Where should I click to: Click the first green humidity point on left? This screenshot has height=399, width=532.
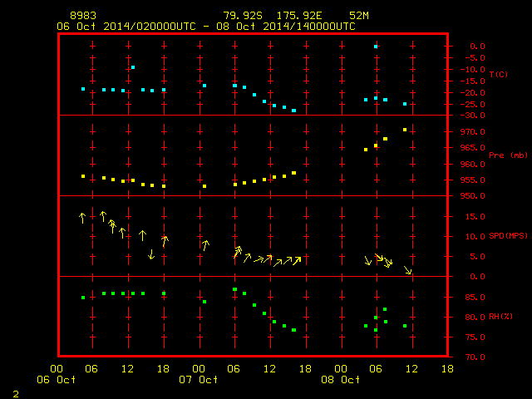pos(83,298)
